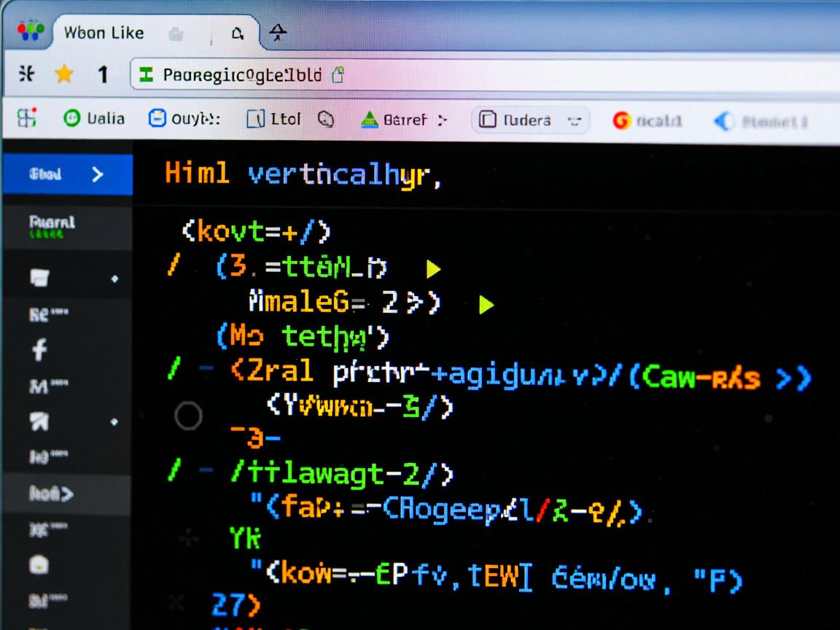Select the Rwaral item in sidebar
840x630 pixels.
tap(52, 223)
